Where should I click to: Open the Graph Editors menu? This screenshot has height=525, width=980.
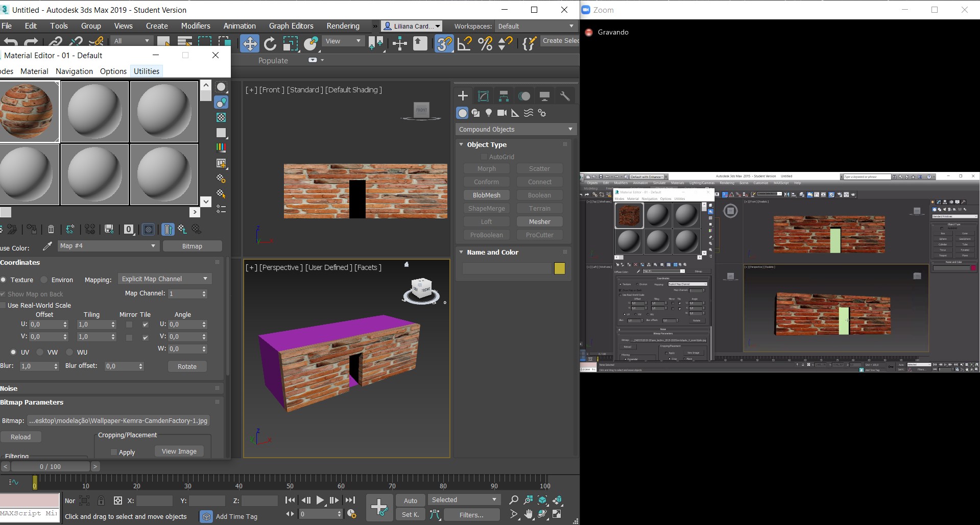tap(291, 26)
